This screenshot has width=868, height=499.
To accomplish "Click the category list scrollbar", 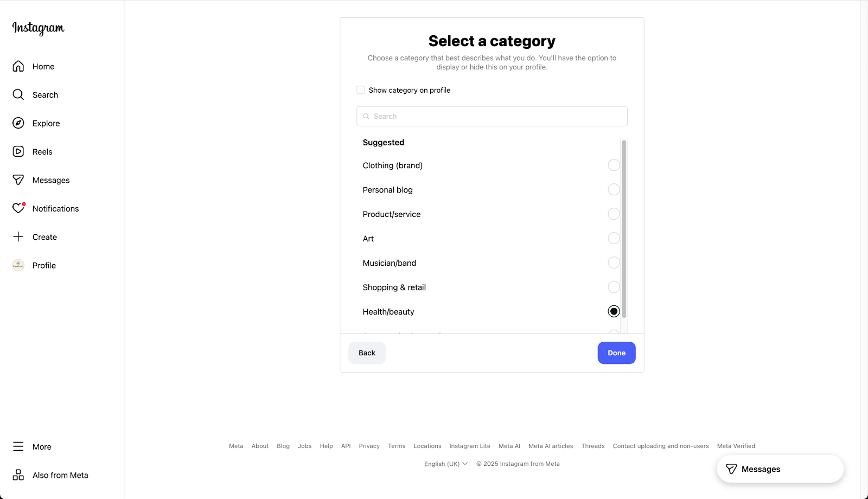I will pos(624,228).
